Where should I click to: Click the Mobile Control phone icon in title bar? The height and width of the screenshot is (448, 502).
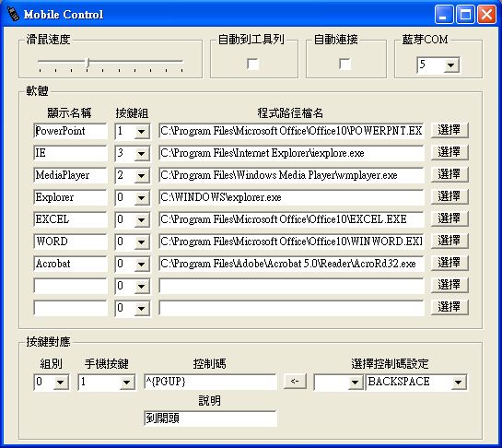(13, 14)
